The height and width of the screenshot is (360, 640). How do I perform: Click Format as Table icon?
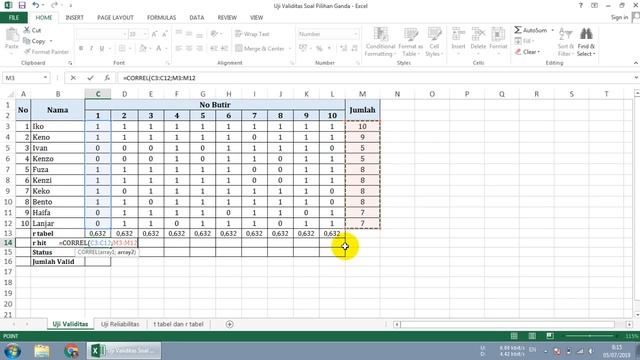coord(411,35)
